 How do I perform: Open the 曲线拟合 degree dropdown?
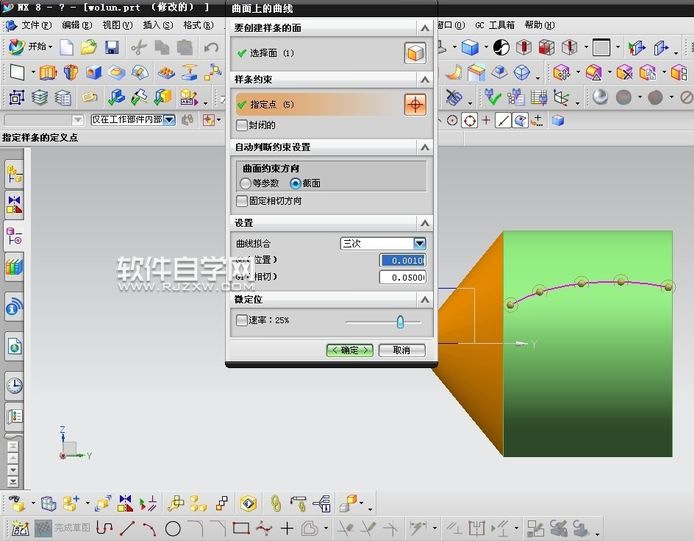pyautogui.click(x=420, y=243)
